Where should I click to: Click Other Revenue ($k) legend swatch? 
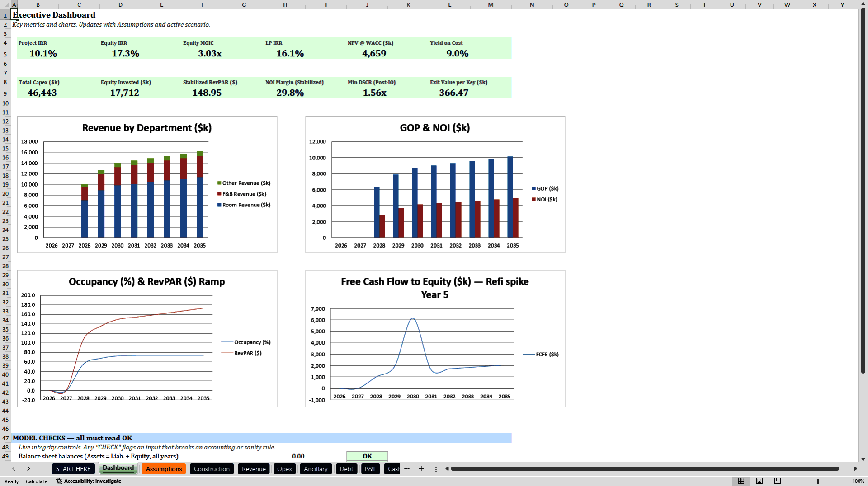[219, 183]
